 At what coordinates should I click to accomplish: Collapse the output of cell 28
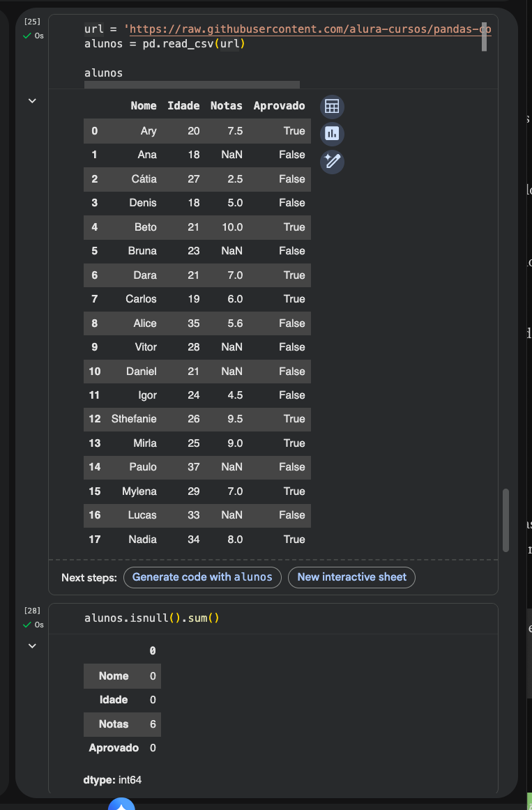[x=32, y=646]
